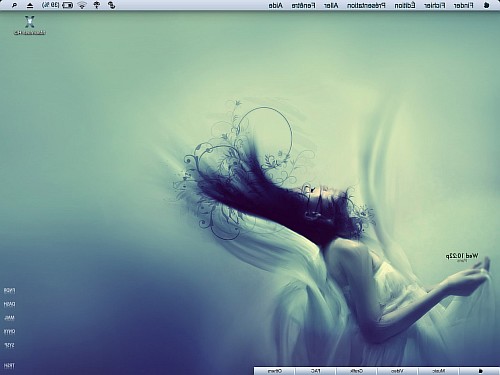This screenshot has width=500, height=375.
Task: Open the Fichier menu
Action: tap(435, 5)
